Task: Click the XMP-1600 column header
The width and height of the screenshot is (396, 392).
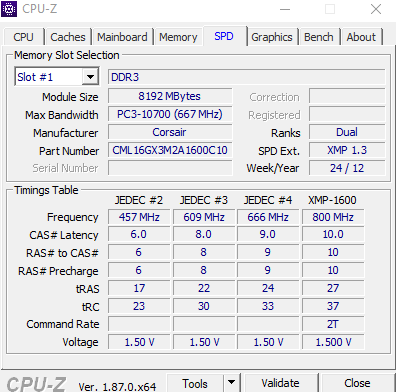Action: click(x=332, y=200)
